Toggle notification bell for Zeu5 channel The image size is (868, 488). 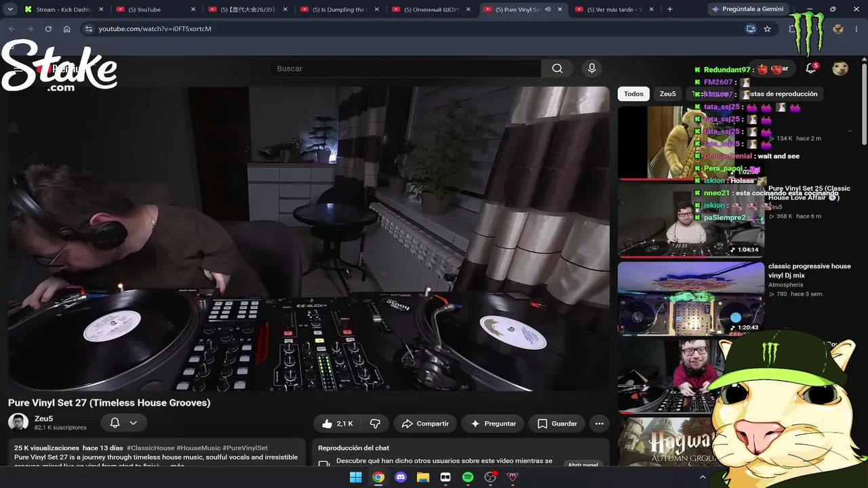coord(115,423)
